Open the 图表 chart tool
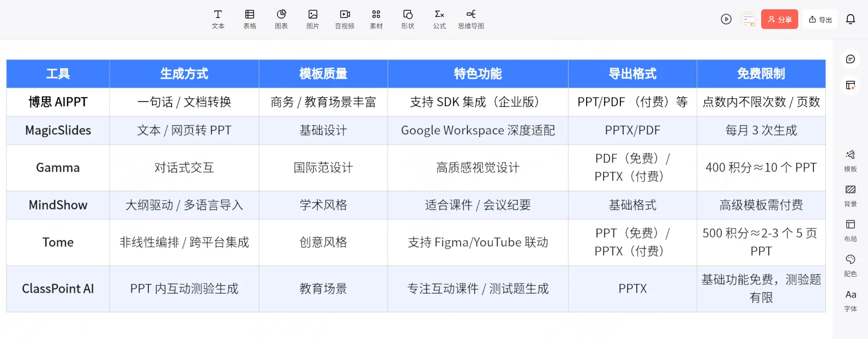Image resolution: width=868 pixels, height=339 pixels. click(281, 19)
